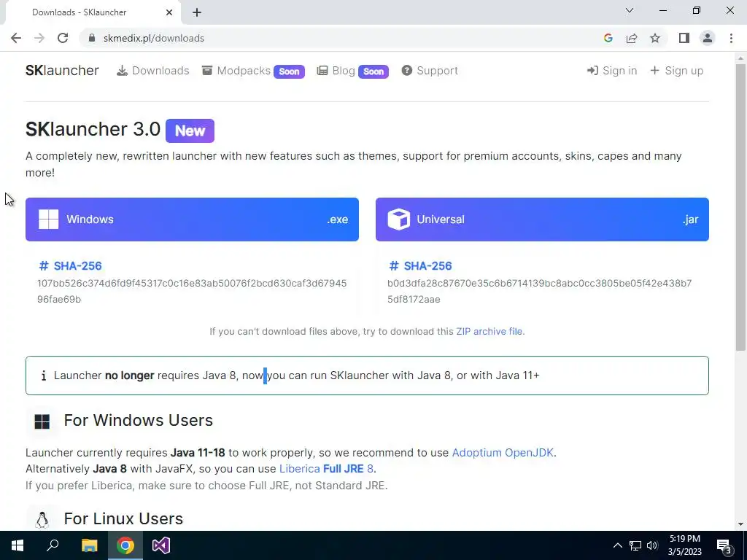Click Sign in link
747x560 pixels.
(612, 71)
